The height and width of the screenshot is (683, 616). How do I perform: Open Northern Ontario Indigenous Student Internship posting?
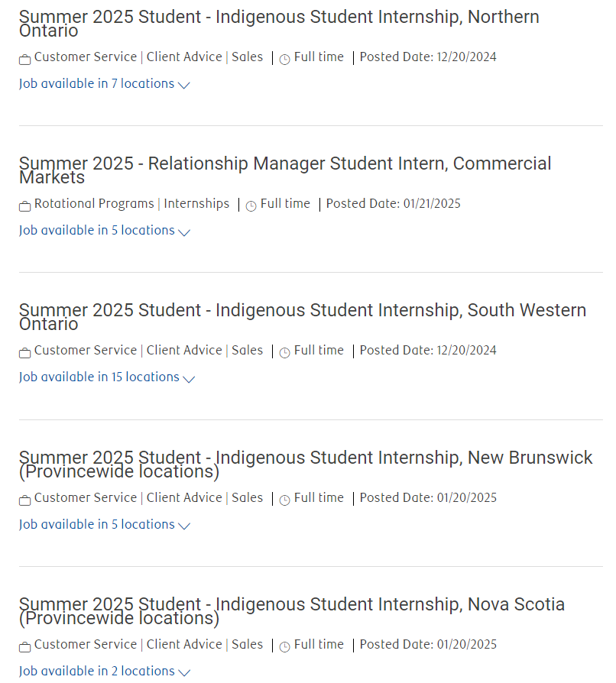tap(279, 24)
